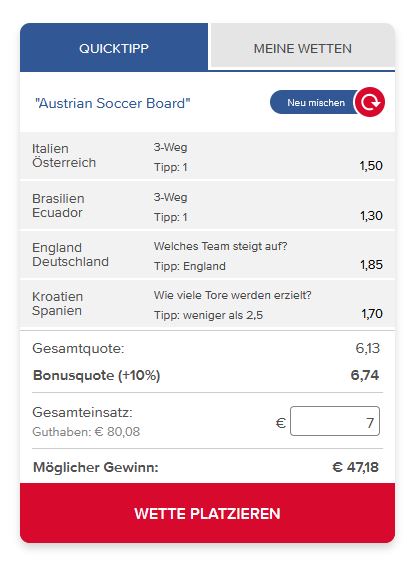Open the MEINE WETTEN tab
This screenshot has height=567, width=407.
303,47
